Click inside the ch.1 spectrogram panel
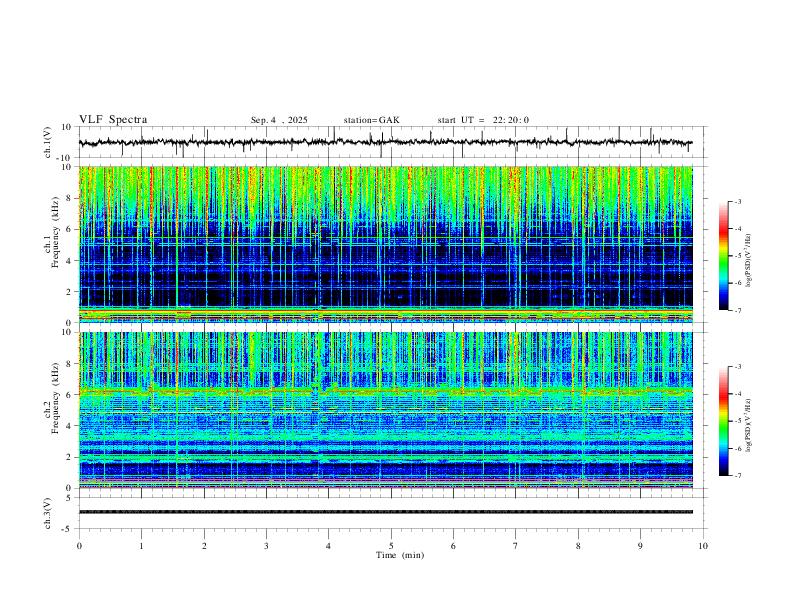Viewport: 792px width, 612px height. click(x=385, y=244)
